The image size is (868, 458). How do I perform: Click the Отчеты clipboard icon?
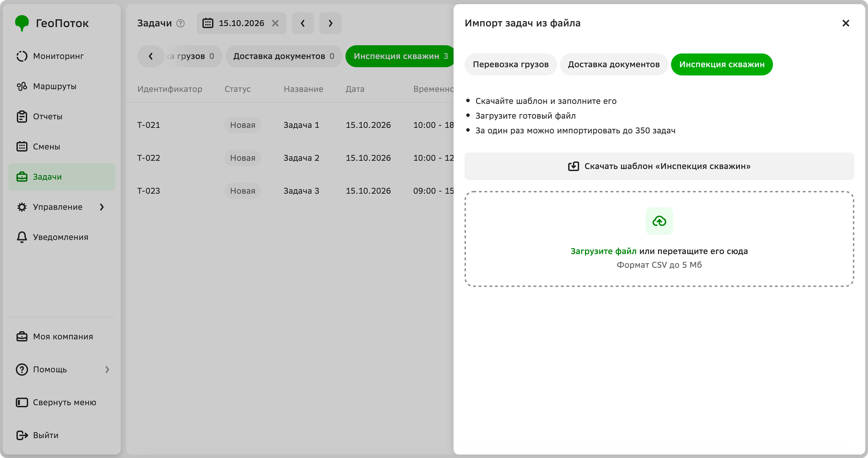22,116
